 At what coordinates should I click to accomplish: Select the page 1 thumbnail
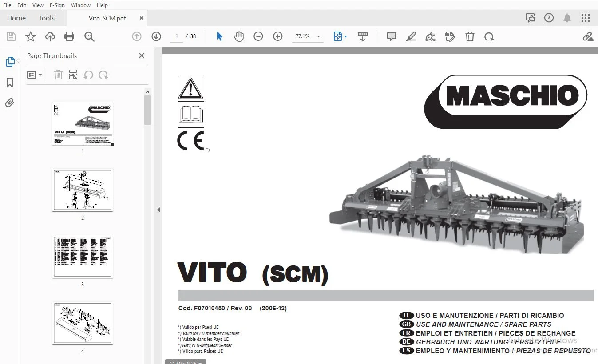coord(83,123)
